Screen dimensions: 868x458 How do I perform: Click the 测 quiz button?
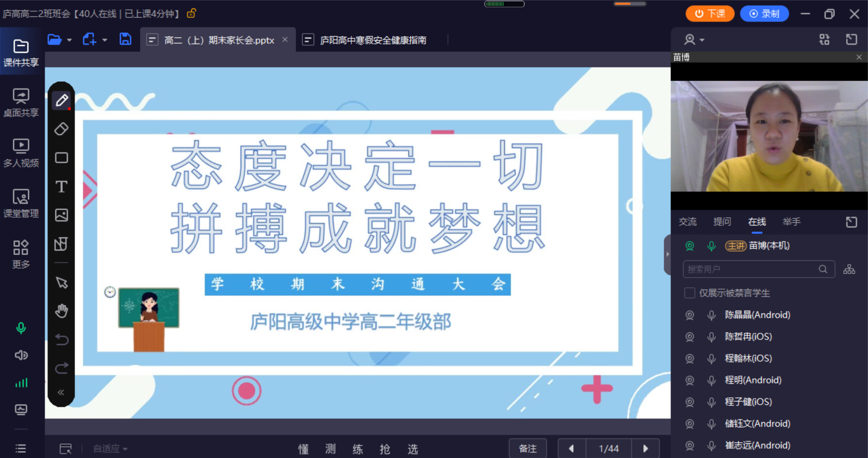(331, 449)
